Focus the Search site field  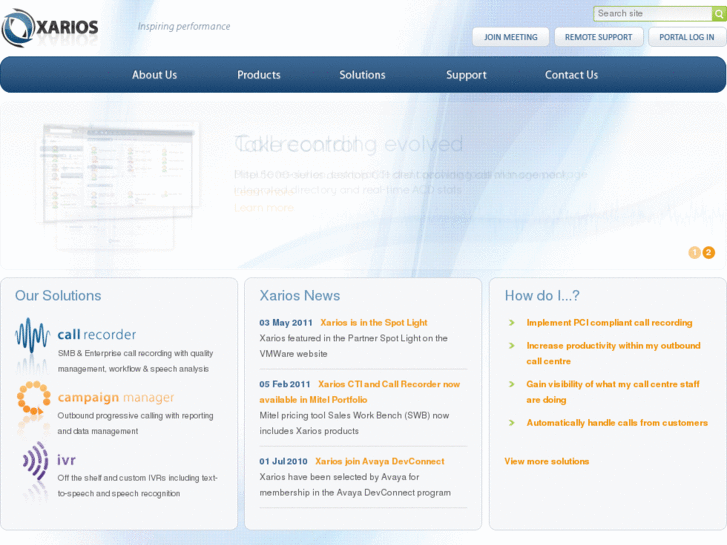click(x=653, y=14)
